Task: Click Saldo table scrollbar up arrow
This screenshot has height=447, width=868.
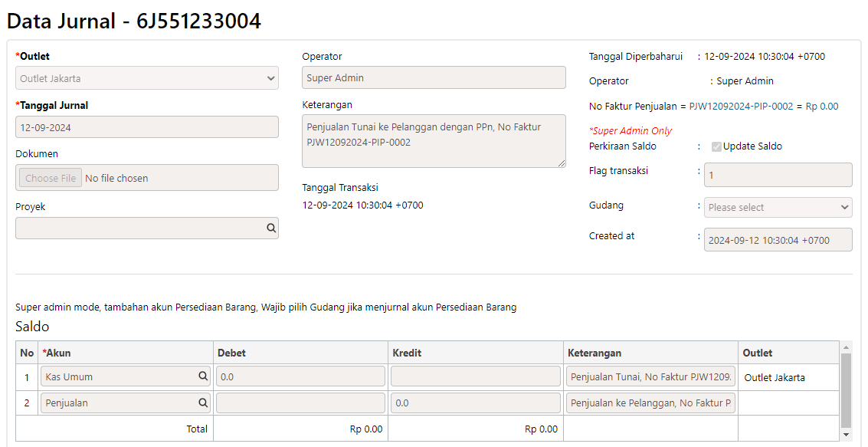Action: pos(846,347)
